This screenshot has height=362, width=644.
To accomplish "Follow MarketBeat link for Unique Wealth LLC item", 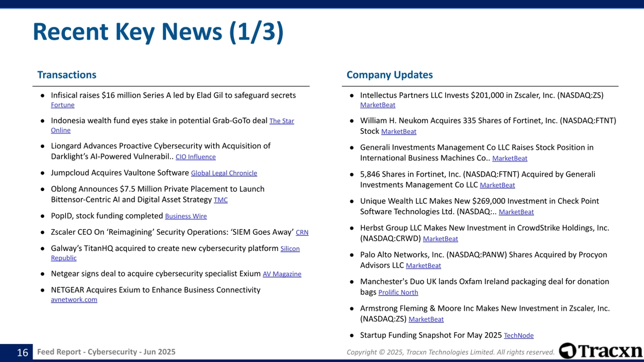I will pos(516,212).
